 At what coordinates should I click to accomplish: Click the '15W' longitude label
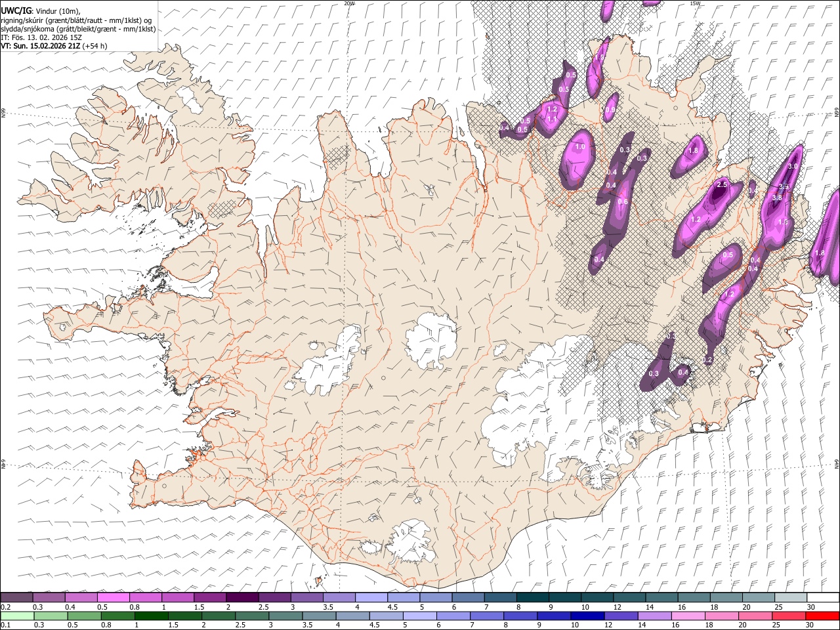click(695, 3)
